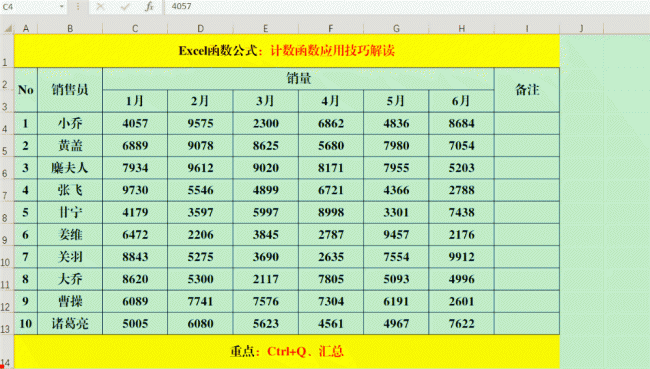Click the cell with name 小乔
This screenshot has width=650, height=369.
tap(70, 124)
